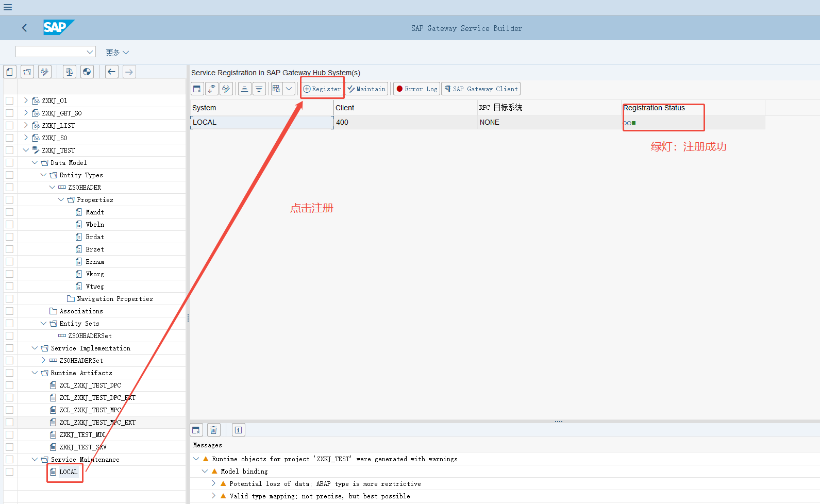Image resolution: width=820 pixels, height=504 pixels.
Task: Click the create project icon in left toolbar
Action: point(10,72)
